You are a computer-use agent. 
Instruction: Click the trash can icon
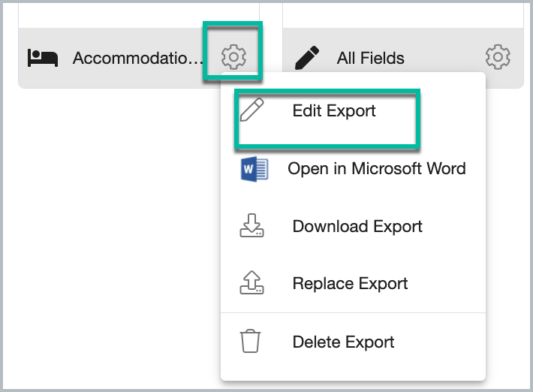tap(251, 341)
